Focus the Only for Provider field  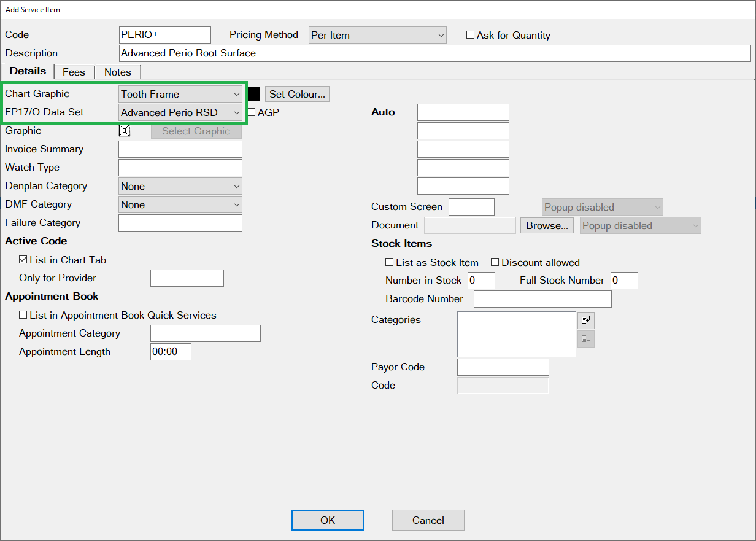pos(187,278)
